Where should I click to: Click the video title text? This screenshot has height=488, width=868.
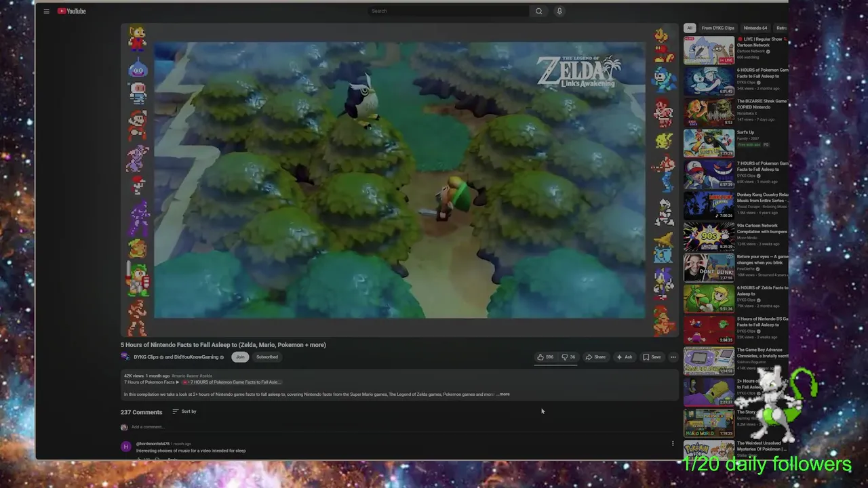point(223,345)
